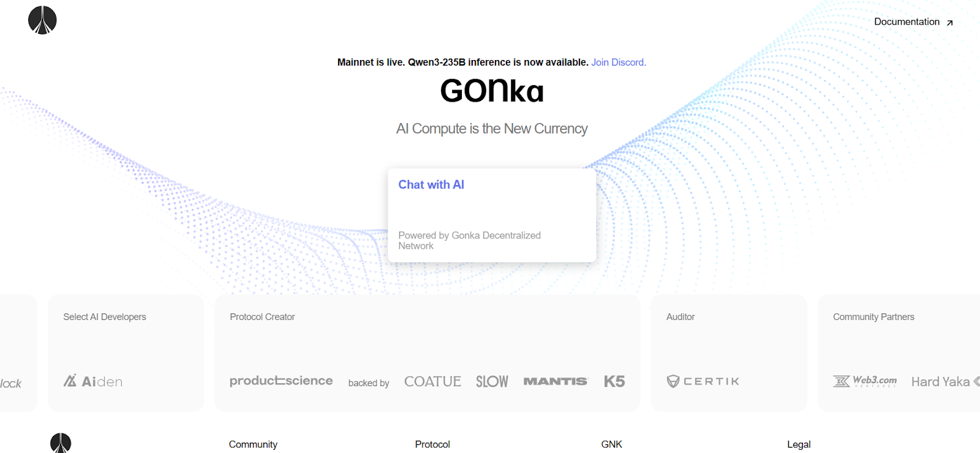Click the Gonka logo in the header

(42, 20)
